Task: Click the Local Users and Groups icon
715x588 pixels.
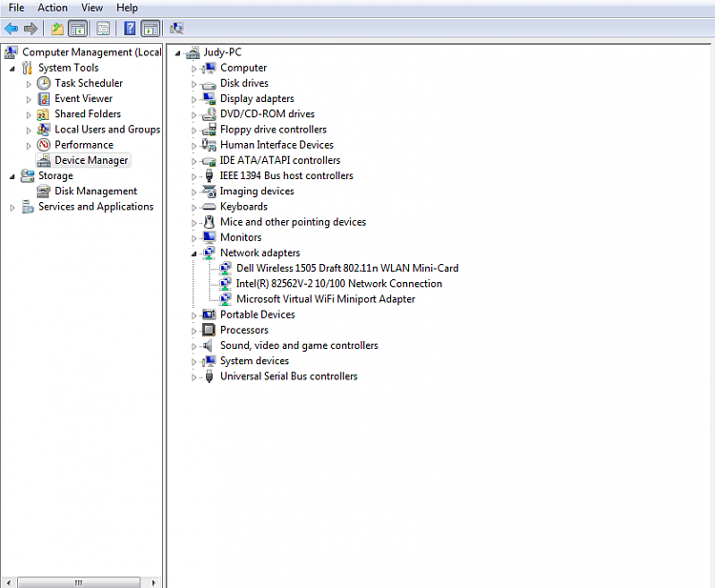Action: tap(44, 130)
